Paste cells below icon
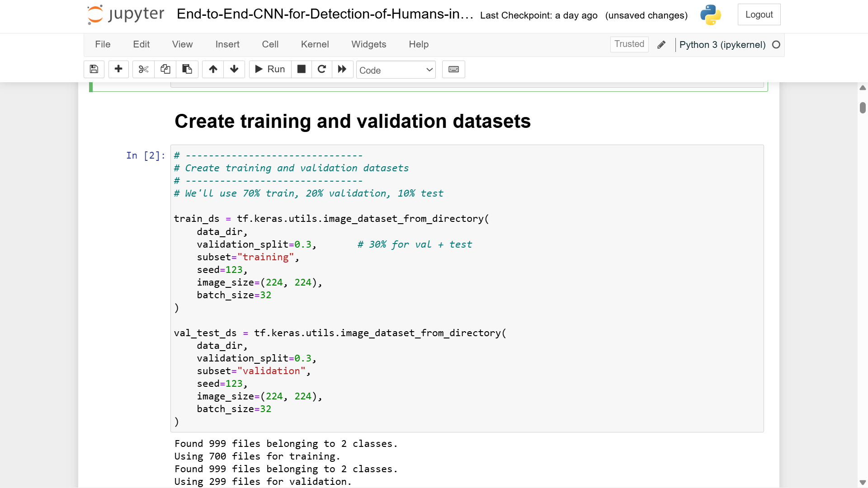This screenshot has height=488, width=868. (x=187, y=69)
